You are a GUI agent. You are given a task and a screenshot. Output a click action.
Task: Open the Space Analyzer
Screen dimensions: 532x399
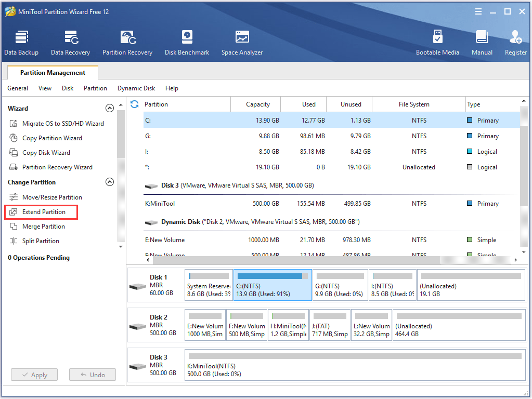coord(241,42)
